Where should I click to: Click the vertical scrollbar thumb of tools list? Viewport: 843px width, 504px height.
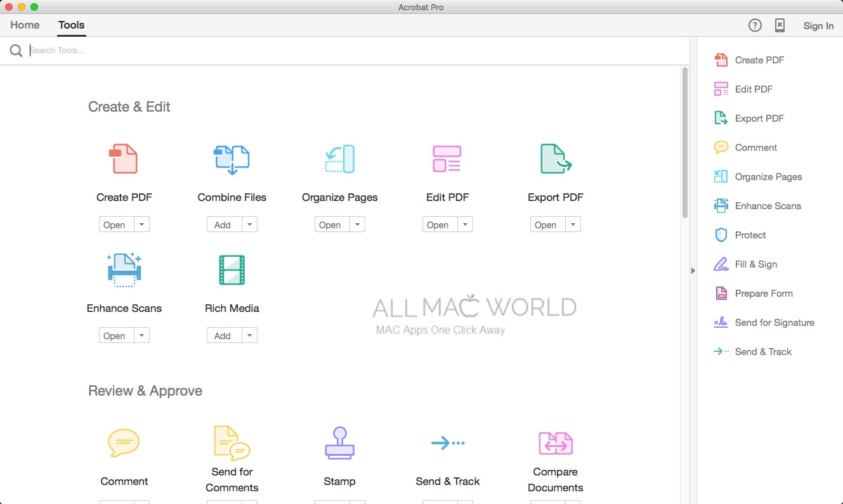[685, 143]
